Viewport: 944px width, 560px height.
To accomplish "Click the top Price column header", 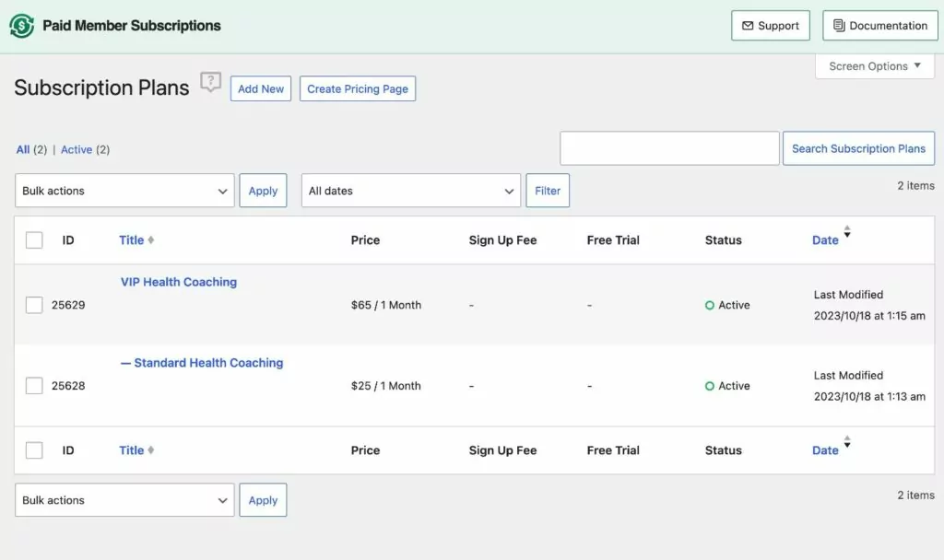I will (x=365, y=240).
